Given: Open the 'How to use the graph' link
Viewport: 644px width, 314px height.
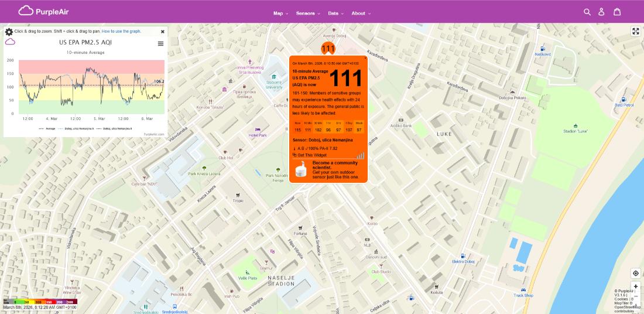Looking at the screenshot, I should tap(121, 31).
